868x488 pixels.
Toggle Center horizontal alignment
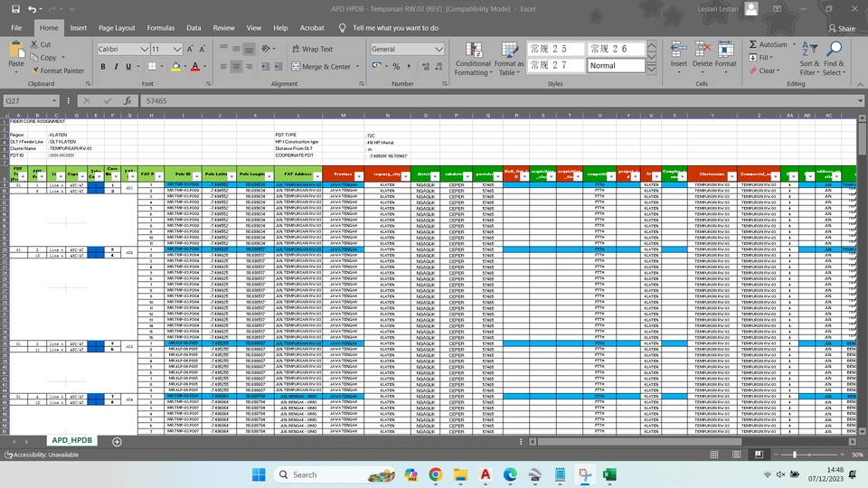236,66
